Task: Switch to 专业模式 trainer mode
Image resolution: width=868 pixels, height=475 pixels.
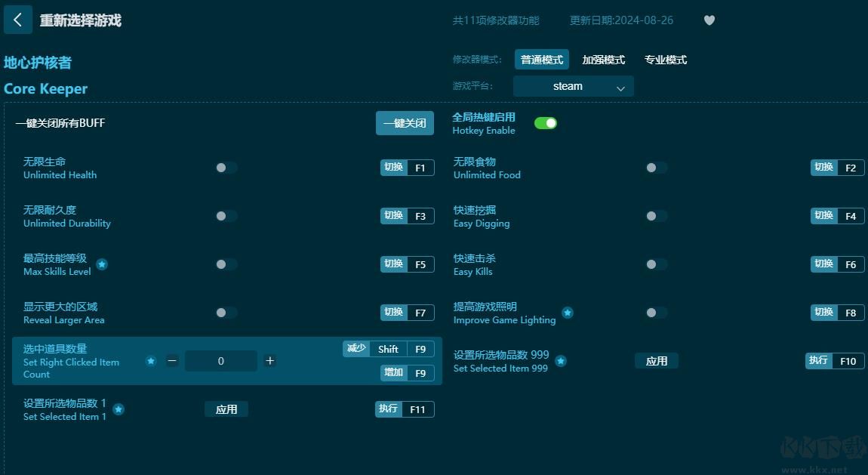Action: click(x=665, y=60)
